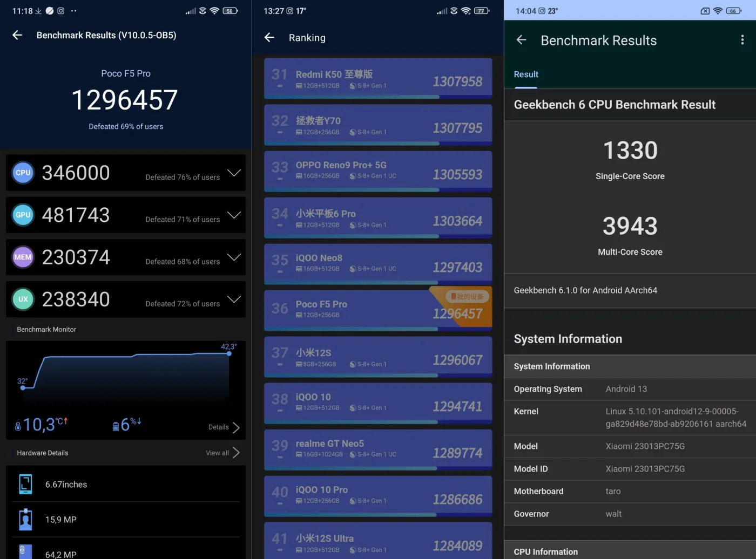This screenshot has width=756, height=559.
Task: Tap the UX score badge icon
Action: click(23, 299)
